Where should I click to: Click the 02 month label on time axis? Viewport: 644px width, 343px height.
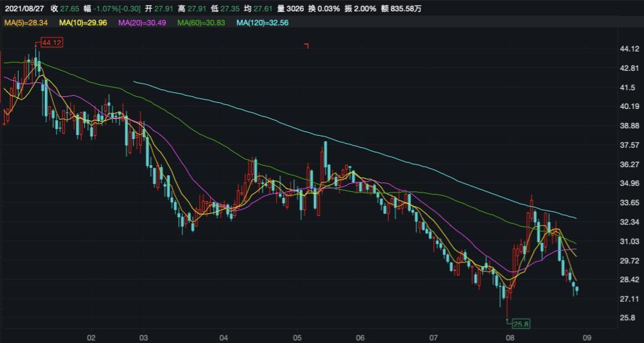click(x=92, y=337)
